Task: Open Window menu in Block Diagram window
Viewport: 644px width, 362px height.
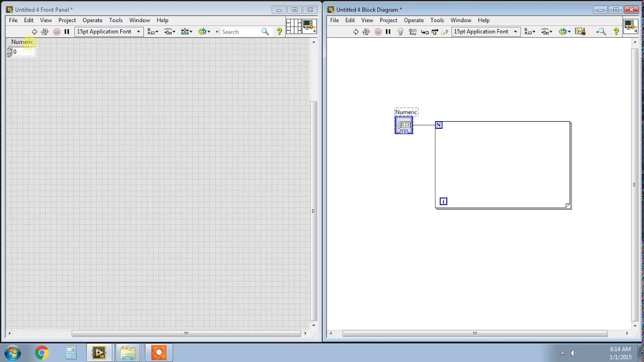Action: (461, 20)
